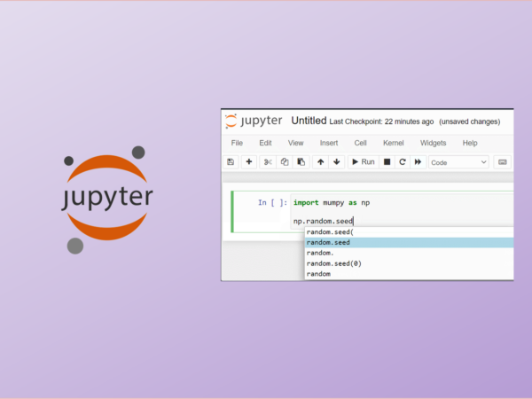This screenshot has height=399, width=532.
Task: Interrupt the kernel with stop icon
Action: pyautogui.click(x=387, y=162)
